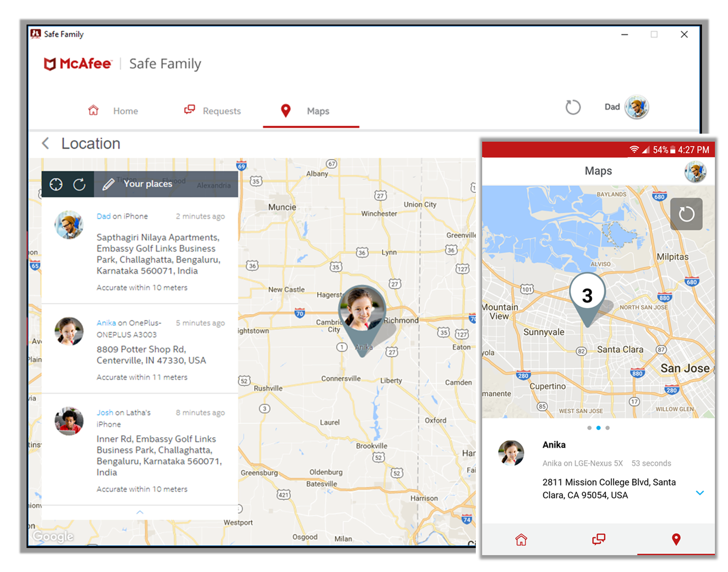
Task: Click the '2 minutes ago' timestamp
Action: coord(200,216)
